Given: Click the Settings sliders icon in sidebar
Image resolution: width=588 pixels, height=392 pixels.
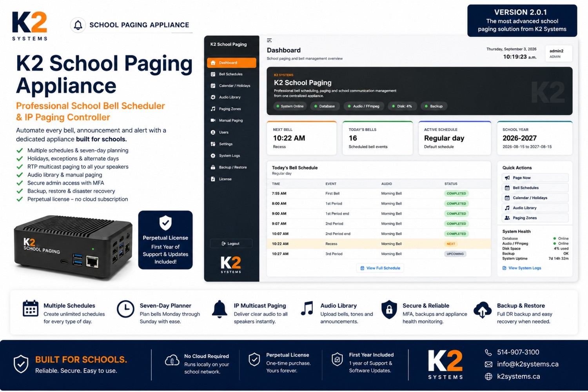Looking at the screenshot, I should [213, 144].
